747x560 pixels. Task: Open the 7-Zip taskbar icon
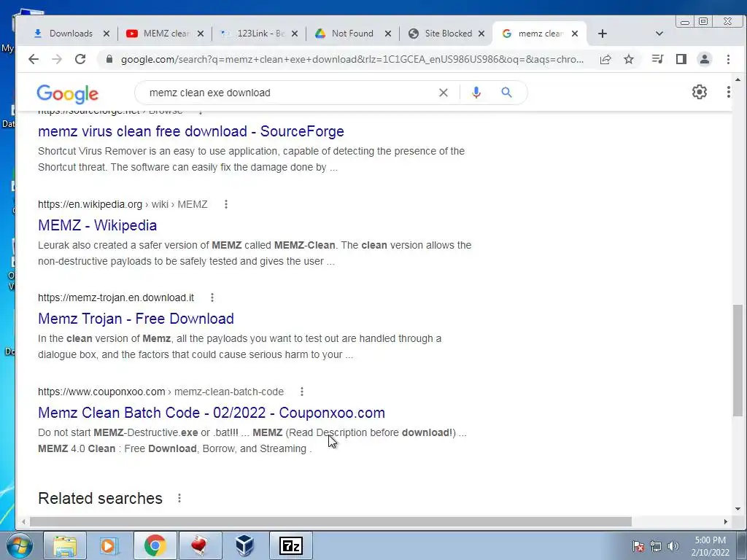290,545
